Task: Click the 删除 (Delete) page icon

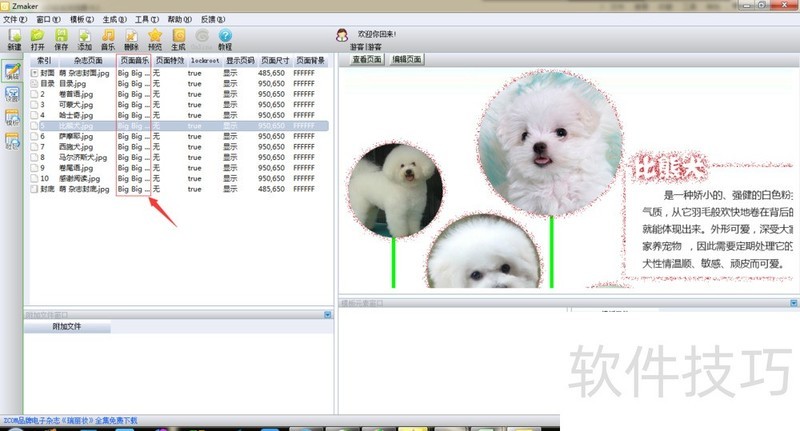Action: click(132, 35)
